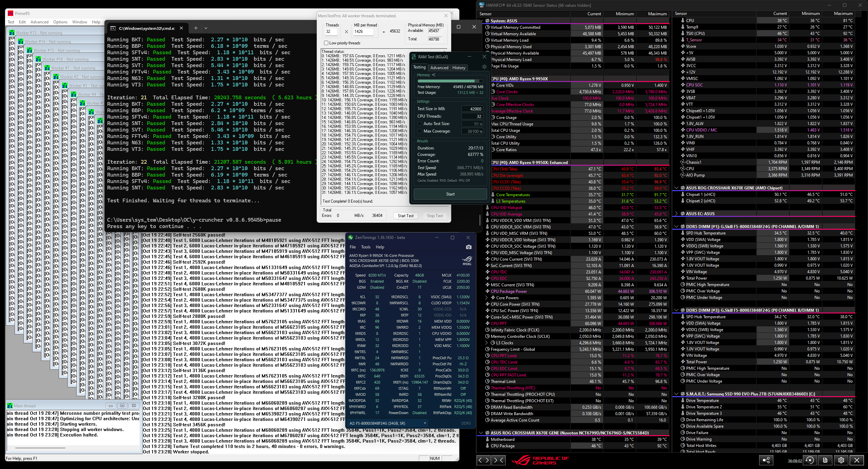Expand the ASUS EC: ASUS sensor group

pyautogui.click(x=676, y=213)
